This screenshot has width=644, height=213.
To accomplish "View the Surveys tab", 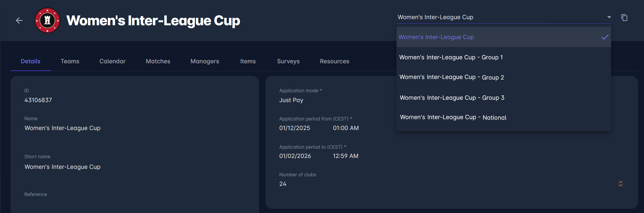I will [288, 61].
